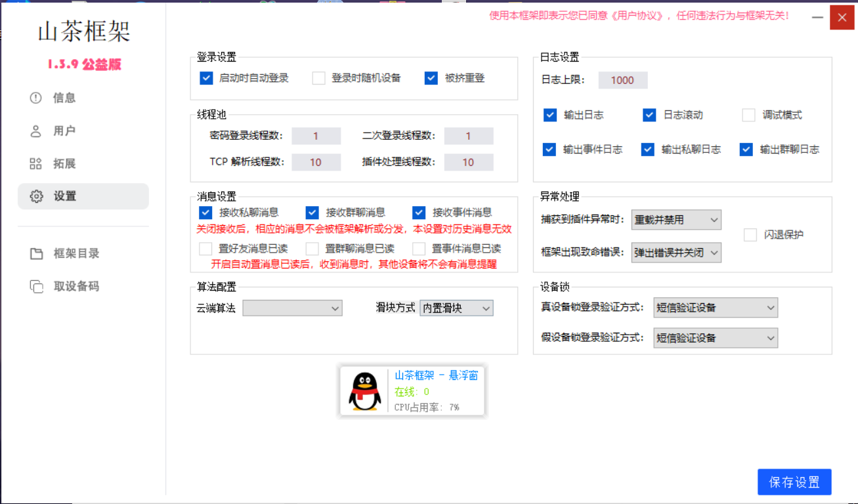The width and height of the screenshot is (858, 504).
Task: Click the 在线: 0 status text
Action: (x=412, y=392)
